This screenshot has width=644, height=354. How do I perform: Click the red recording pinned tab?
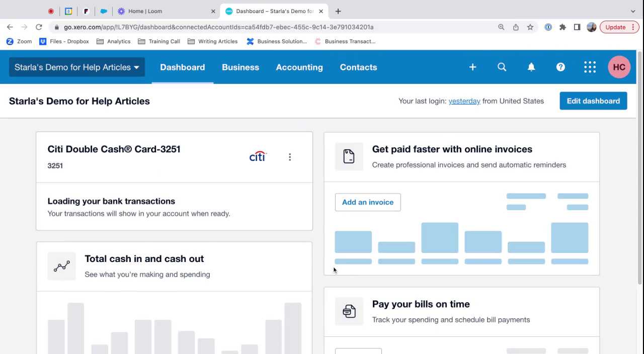coord(51,11)
